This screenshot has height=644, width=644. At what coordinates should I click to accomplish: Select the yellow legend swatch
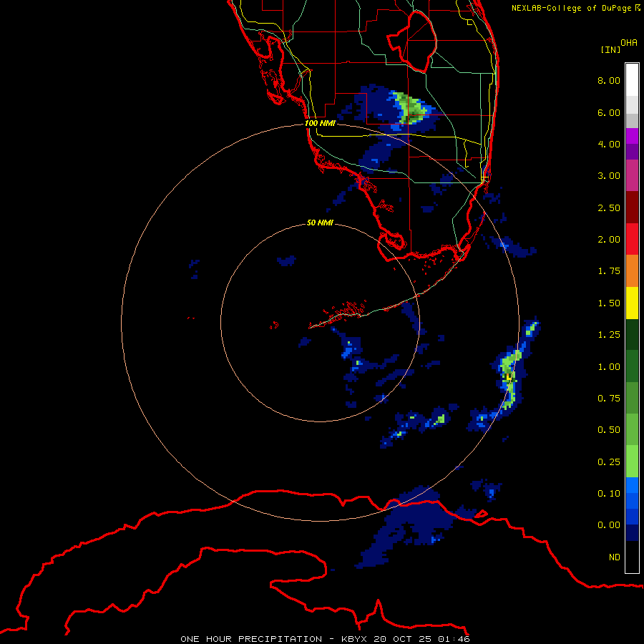[x=632, y=303]
